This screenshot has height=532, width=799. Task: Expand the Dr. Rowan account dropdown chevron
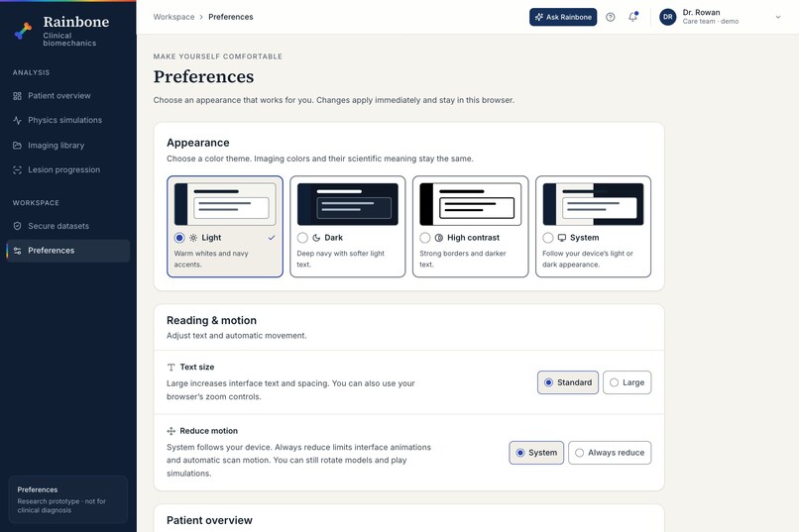coord(778,17)
